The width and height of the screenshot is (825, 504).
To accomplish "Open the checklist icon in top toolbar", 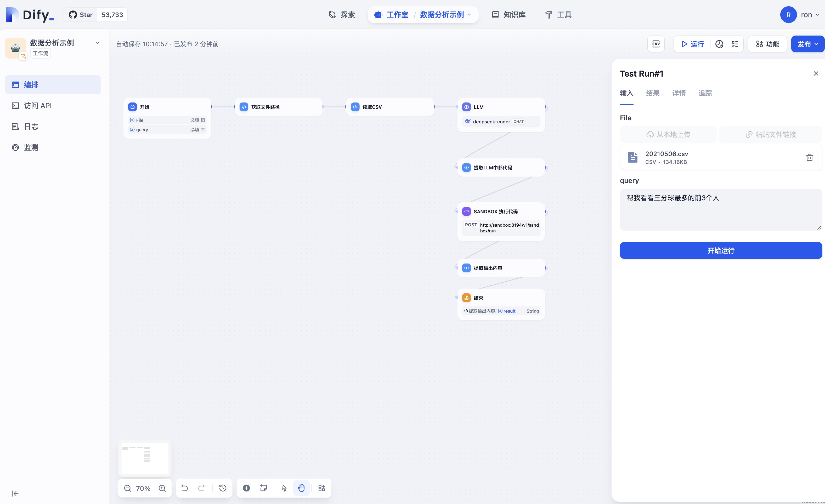I will point(735,44).
